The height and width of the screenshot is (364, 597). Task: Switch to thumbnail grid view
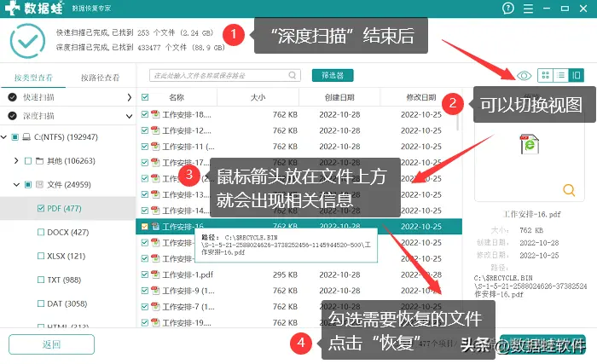pos(545,75)
